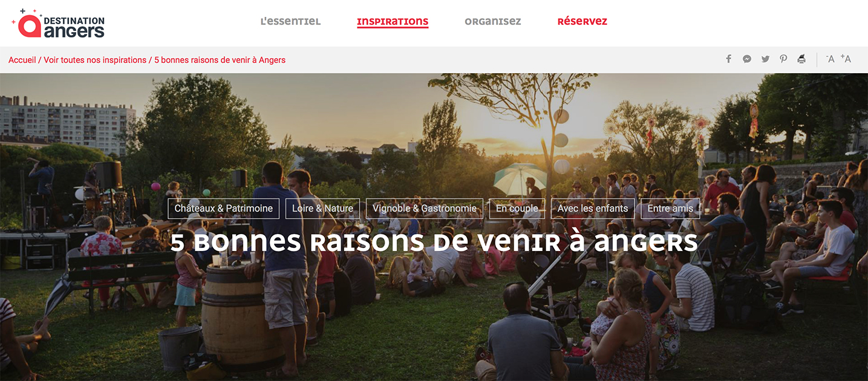The width and height of the screenshot is (868, 381).
Task: Open Voir toutes nos inspirations breadcrumb
Action: (x=96, y=60)
